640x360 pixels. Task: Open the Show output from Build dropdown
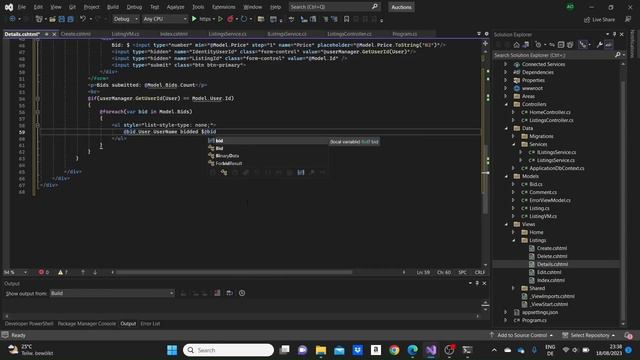tap(112, 293)
